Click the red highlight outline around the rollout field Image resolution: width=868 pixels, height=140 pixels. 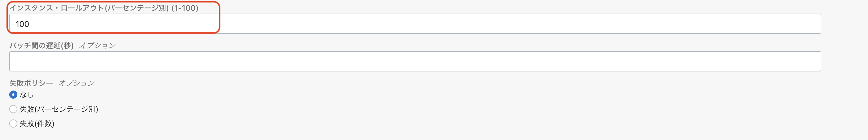pyautogui.click(x=219, y=17)
